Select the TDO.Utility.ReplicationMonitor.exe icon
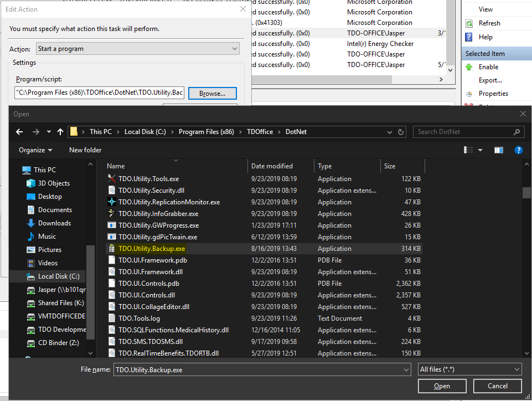 (111, 202)
